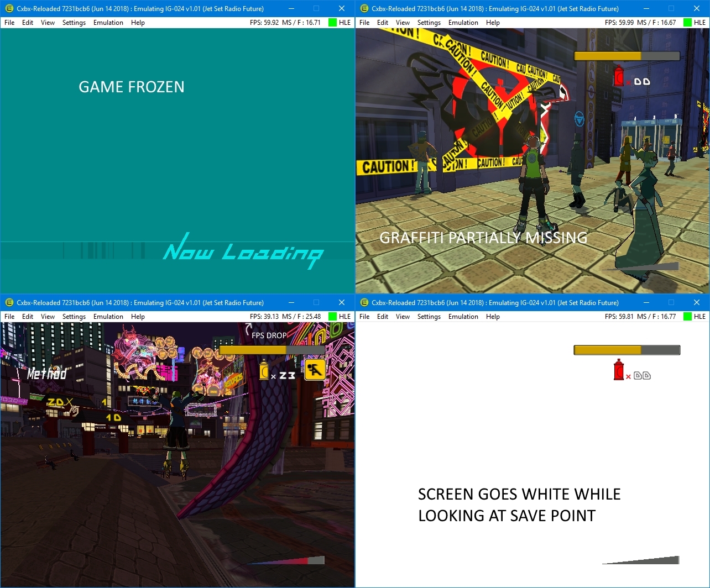This screenshot has height=588, width=710.
Task: Click the green HLE indicator in the caution-tape window
Action: [687, 23]
